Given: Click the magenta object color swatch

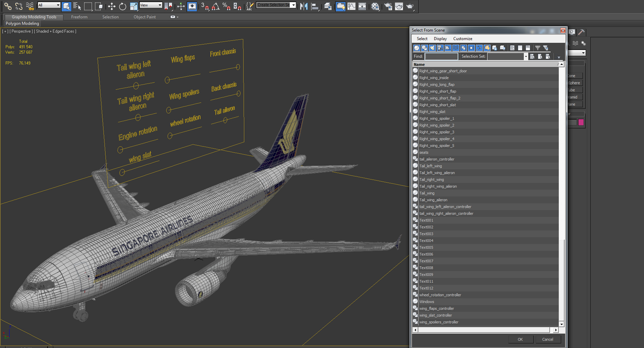Looking at the screenshot, I should click(x=581, y=123).
